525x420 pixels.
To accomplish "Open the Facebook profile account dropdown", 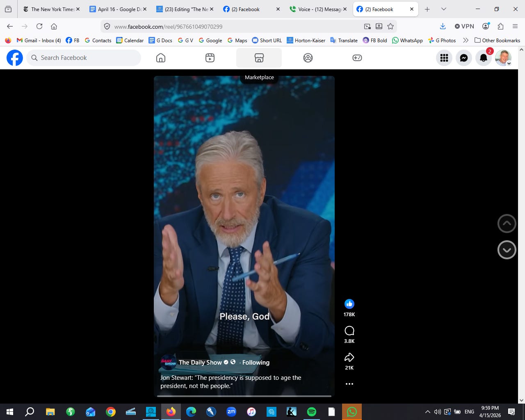I will click(503, 58).
